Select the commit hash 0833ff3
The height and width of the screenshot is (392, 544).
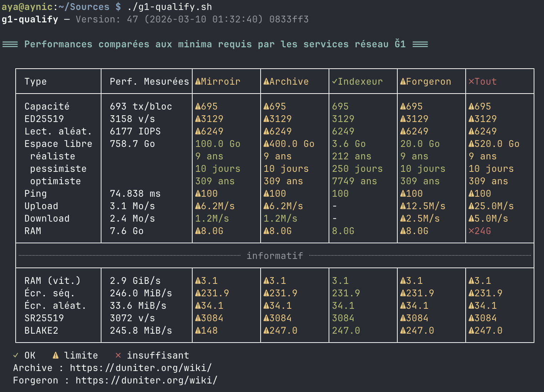tap(289, 19)
